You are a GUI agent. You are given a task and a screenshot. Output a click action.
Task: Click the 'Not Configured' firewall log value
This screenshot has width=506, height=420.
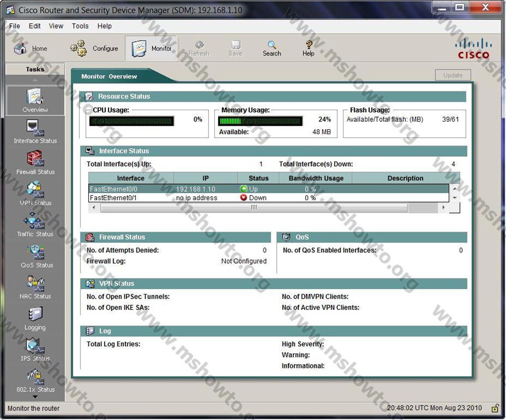pyautogui.click(x=244, y=261)
